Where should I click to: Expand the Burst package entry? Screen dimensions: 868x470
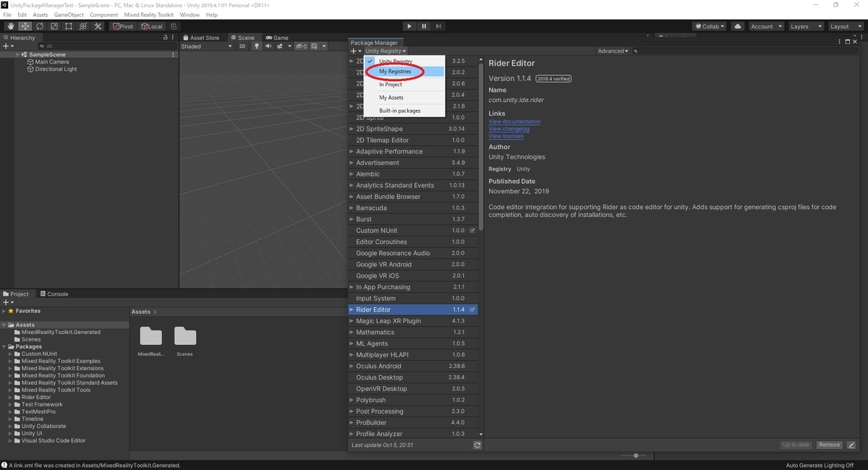click(352, 219)
